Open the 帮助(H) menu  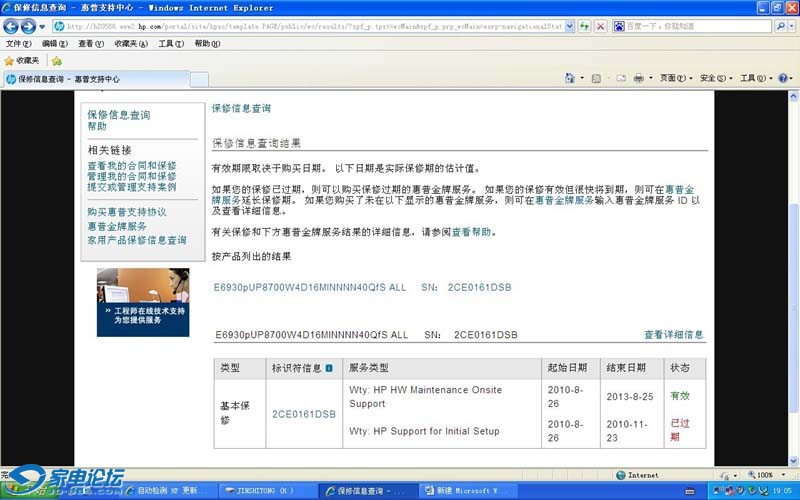pyautogui.click(x=207, y=44)
